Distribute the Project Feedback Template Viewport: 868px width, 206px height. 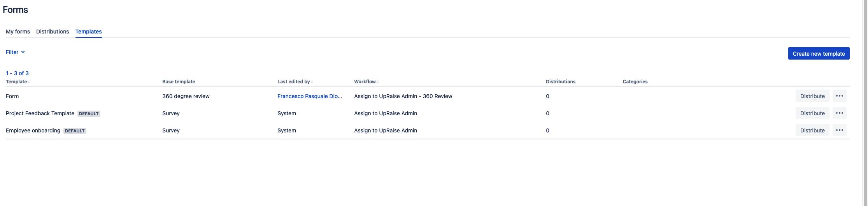[x=812, y=113]
